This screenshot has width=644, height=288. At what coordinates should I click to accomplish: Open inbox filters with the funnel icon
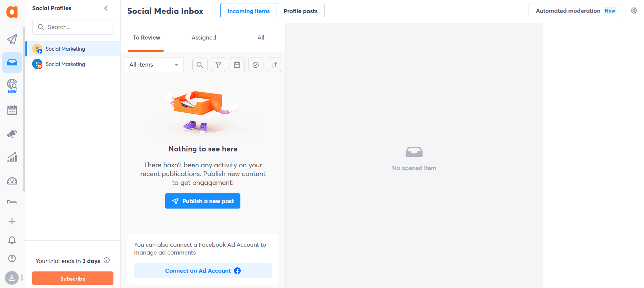pos(218,65)
